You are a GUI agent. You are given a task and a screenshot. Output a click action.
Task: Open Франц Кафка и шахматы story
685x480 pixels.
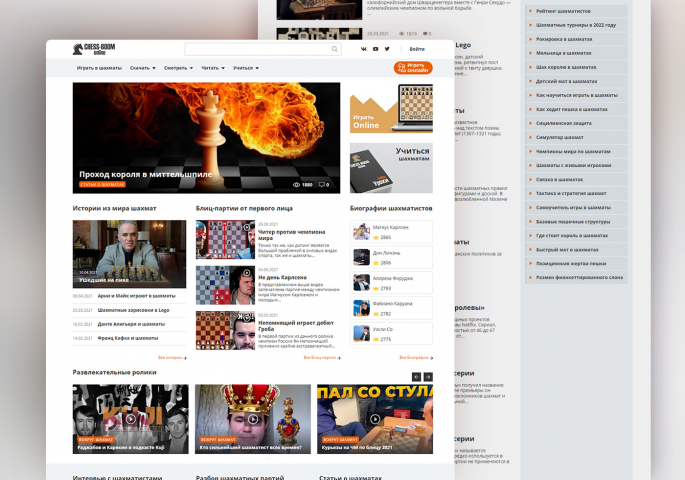pyautogui.click(x=128, y=338)
